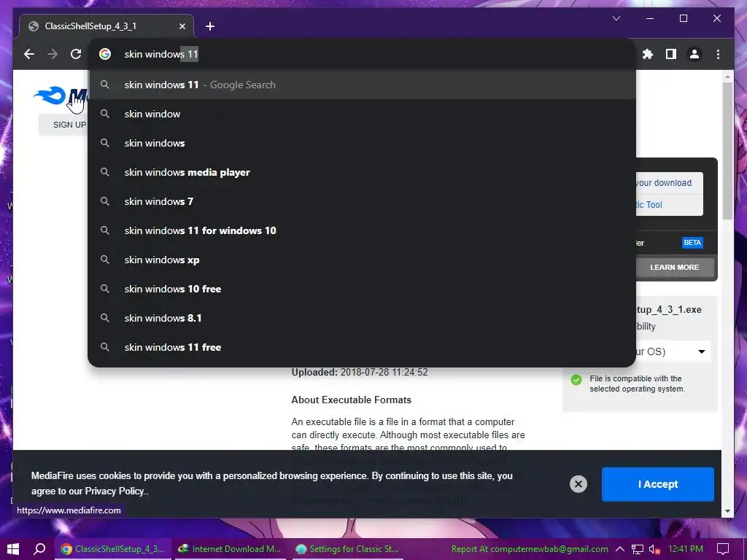747x560 pixels.
Task: Choose suggestion 'skin windows 8.1'
Action: 362,318
